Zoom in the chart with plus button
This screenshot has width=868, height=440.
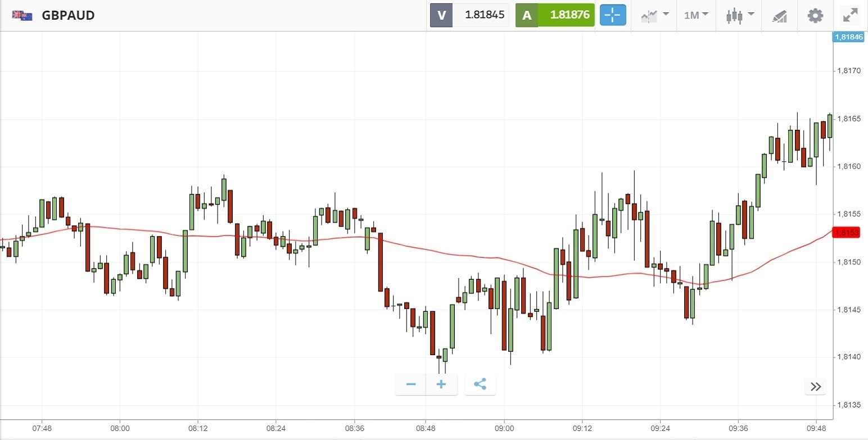coord(441,384)
